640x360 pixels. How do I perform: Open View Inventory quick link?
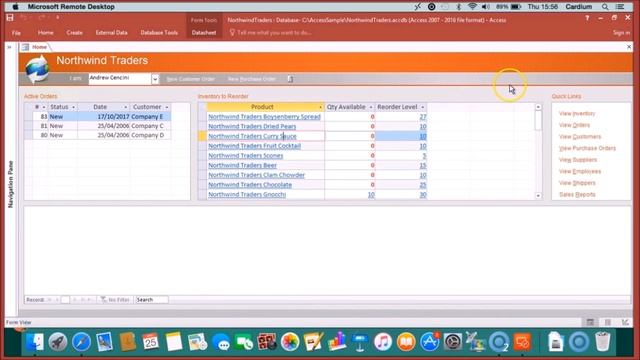[x=577, y=113]
